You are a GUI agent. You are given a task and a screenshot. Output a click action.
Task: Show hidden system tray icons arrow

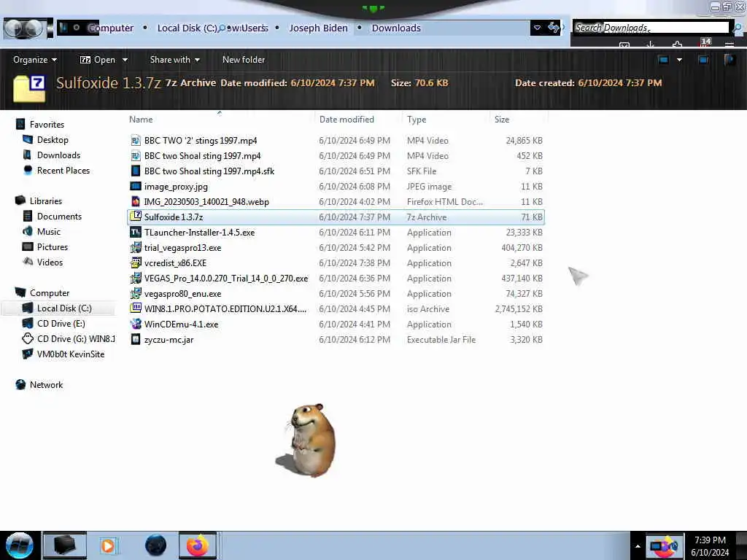point(638,546)
